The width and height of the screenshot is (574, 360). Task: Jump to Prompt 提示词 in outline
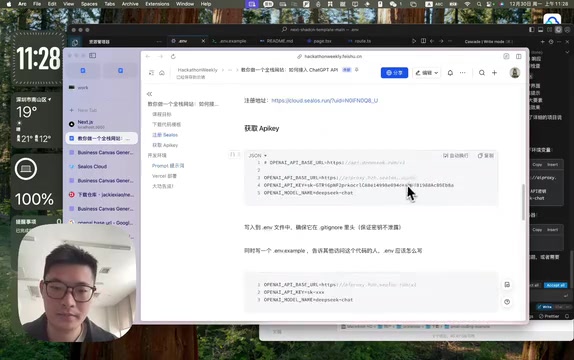(168, 166)
